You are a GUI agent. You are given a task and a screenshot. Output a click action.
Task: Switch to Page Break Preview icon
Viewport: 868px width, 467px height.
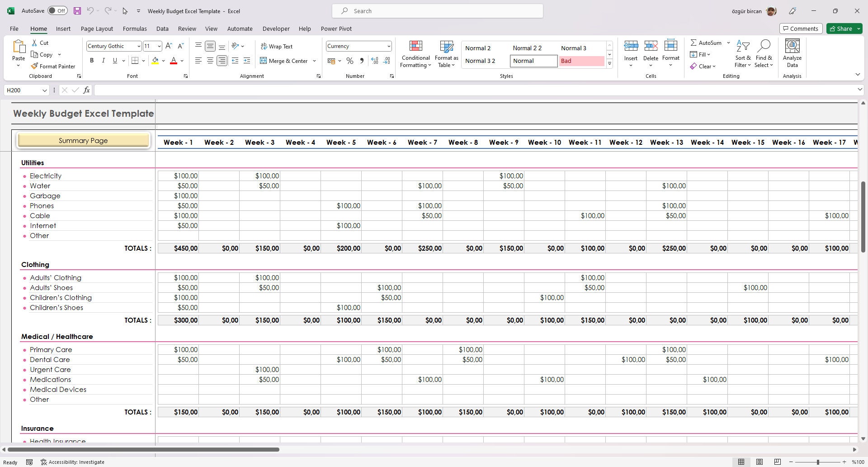pyautogui.click(x=777, y=462)
